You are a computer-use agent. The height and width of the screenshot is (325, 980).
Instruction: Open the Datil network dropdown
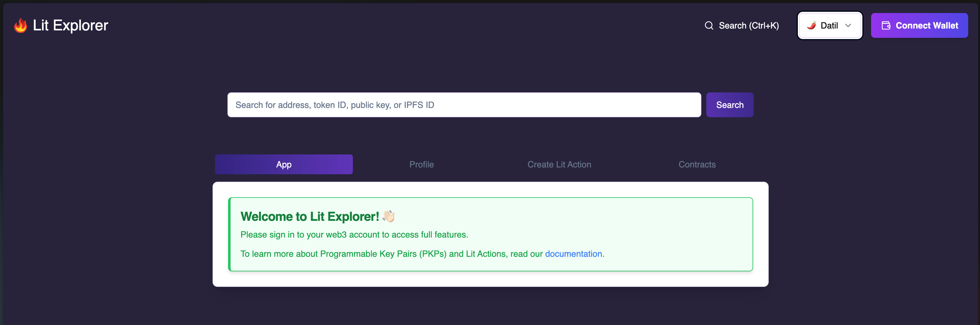(829, 25)
